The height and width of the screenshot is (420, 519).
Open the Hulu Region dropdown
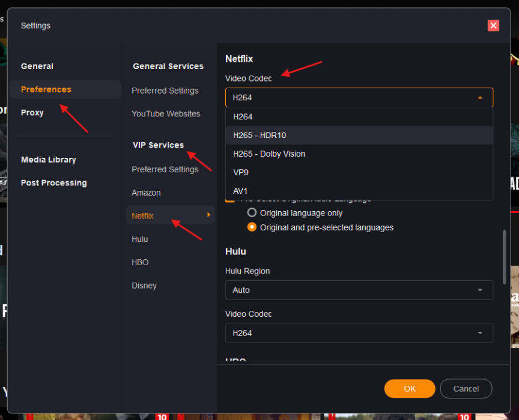point(359,290)
